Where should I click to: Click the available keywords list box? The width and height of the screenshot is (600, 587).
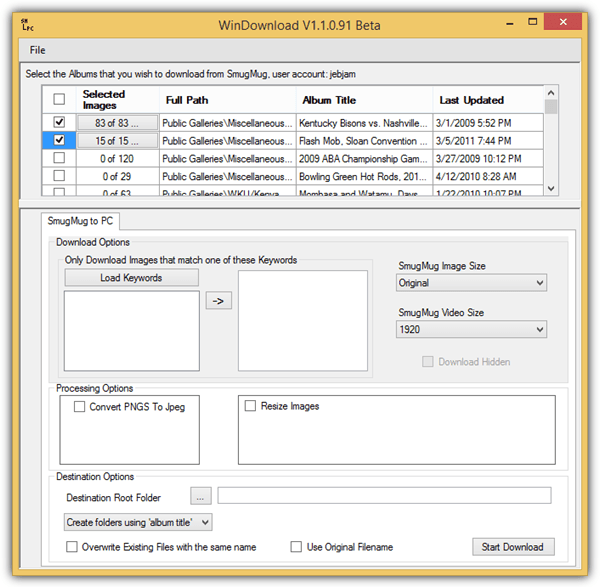pyautogui.click(x=132, y=331)
